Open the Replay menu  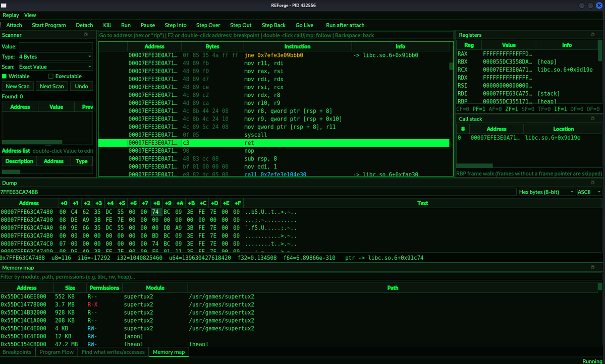pyautogui.click(x=11, y=16)
